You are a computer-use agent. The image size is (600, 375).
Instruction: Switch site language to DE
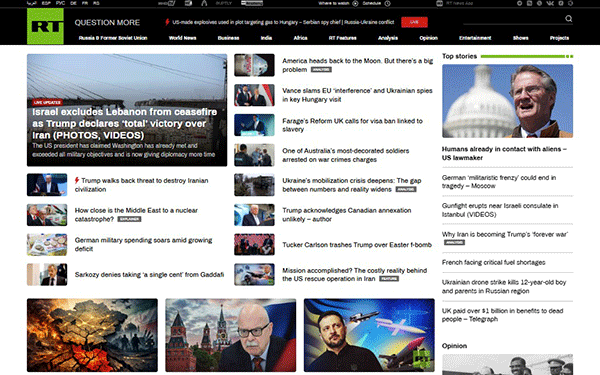(x=73, y=3)
